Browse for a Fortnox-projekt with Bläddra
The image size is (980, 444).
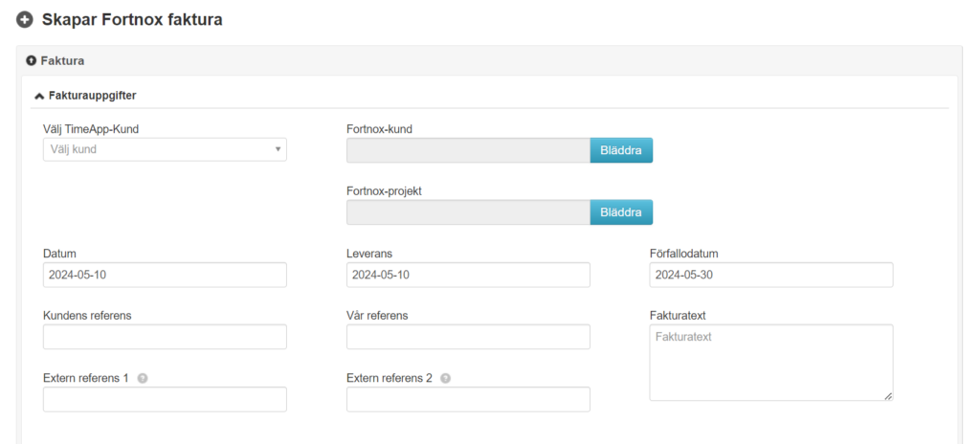click(x=621, y=212)
